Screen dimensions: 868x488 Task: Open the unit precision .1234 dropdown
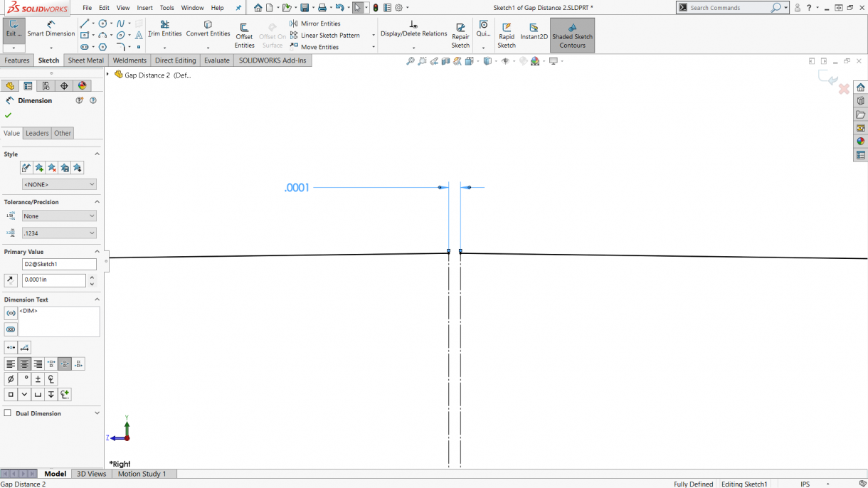[x=59, y=233]
